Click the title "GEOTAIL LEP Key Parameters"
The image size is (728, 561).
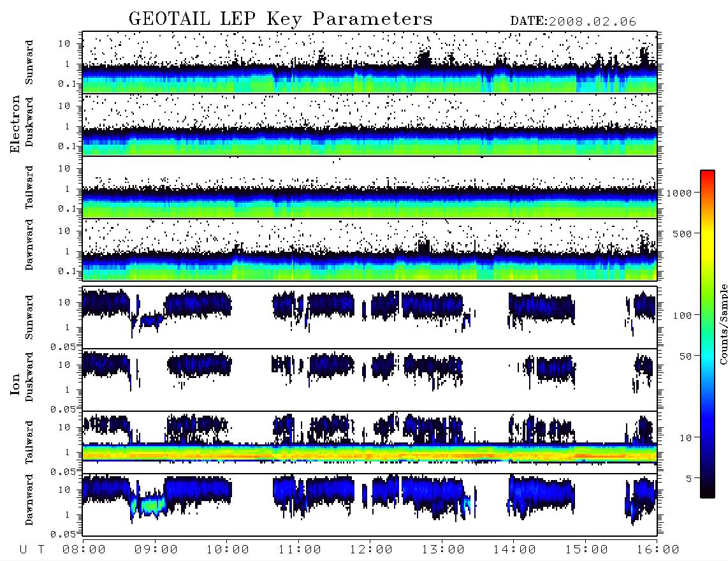tap(280, 19)
